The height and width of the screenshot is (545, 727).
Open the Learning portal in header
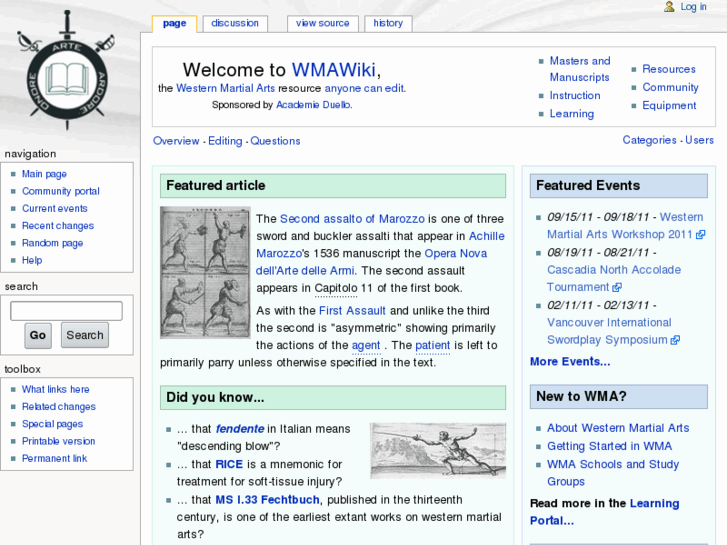point(572,114)
